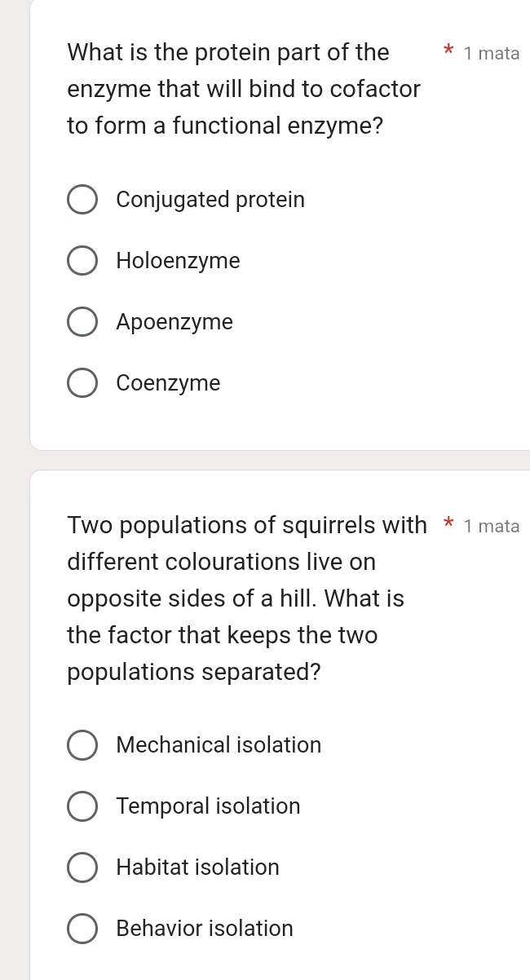Click the Apoenzyme label text
Viewport: 530px width, 980px height.
click(174, 321)
